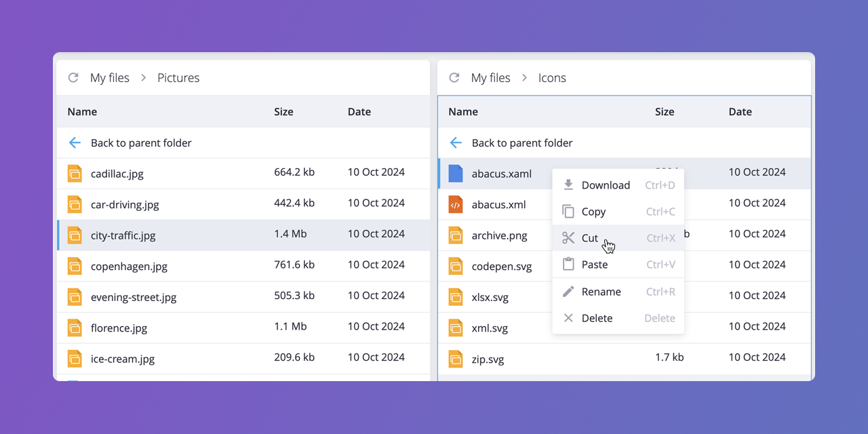868x434 pixels.
Task: Click image icon of xml.svg
Action: tap(456, 328)
